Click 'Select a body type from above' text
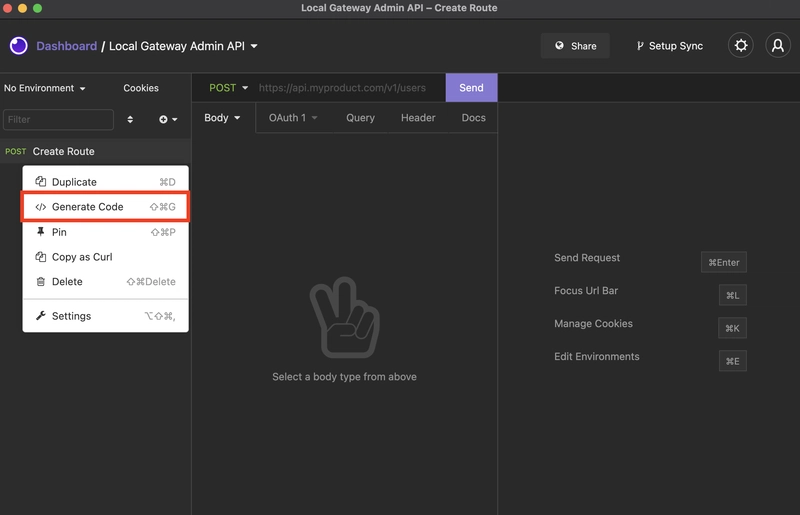This screenshot has width=800, height=515. click(x=344, y=377)
